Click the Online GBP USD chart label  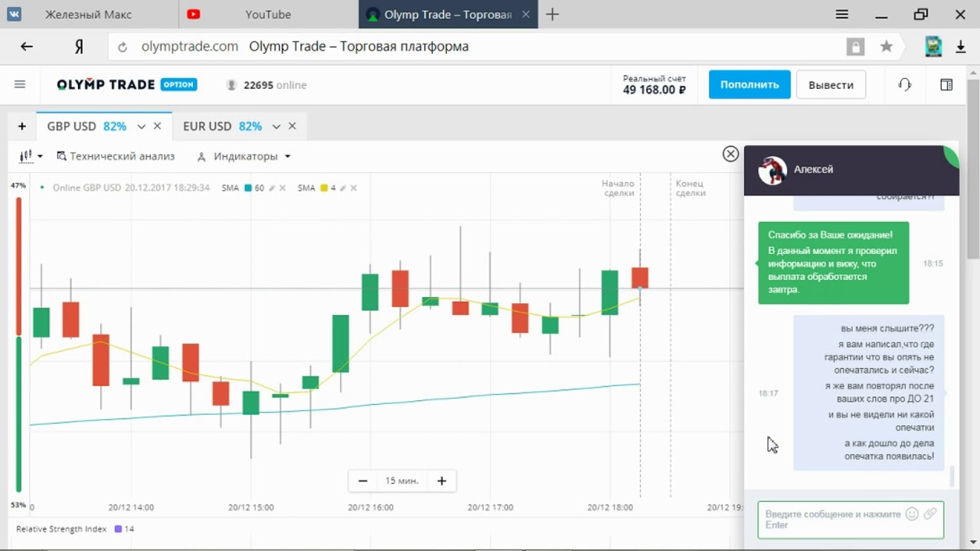click(x=131, y=188)
